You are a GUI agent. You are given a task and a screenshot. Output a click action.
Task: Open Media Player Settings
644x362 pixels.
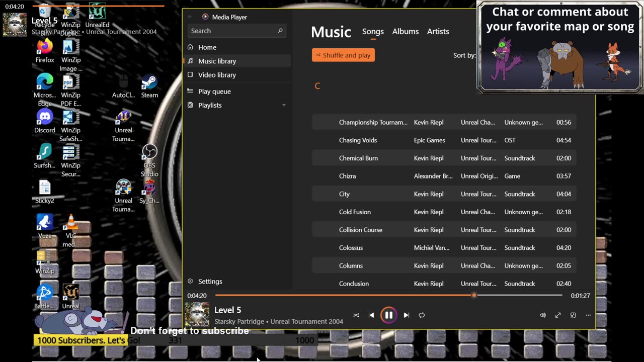(237, 282)
